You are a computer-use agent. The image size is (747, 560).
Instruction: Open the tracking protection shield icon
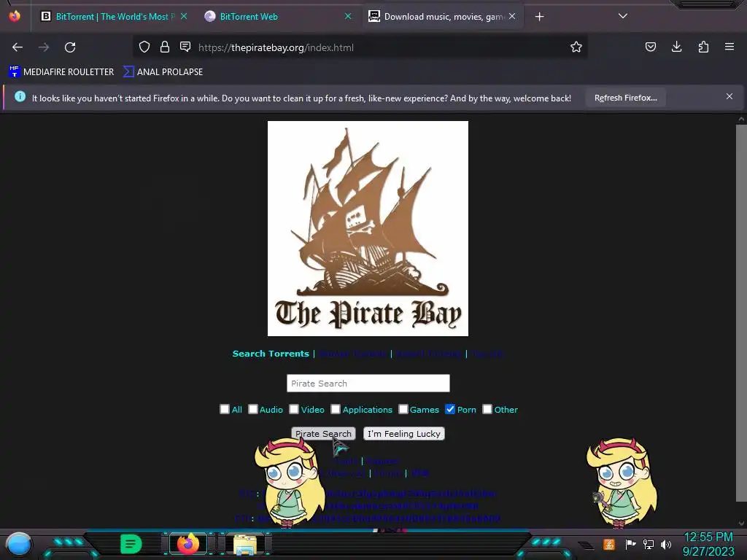(144, 47)
